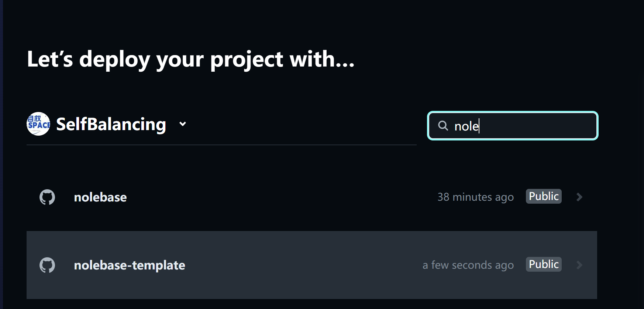Click empty space in highlighted nolebase-template row
This screenshot has height=309, width=644.
pyautogui.click(x=303, y=265)
